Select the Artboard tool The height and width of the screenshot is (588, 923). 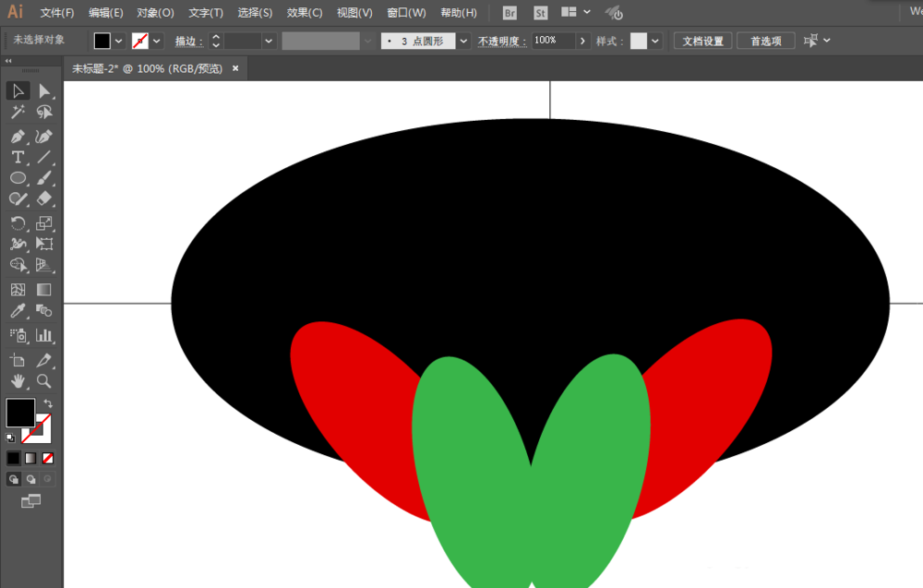click(18, 360)
